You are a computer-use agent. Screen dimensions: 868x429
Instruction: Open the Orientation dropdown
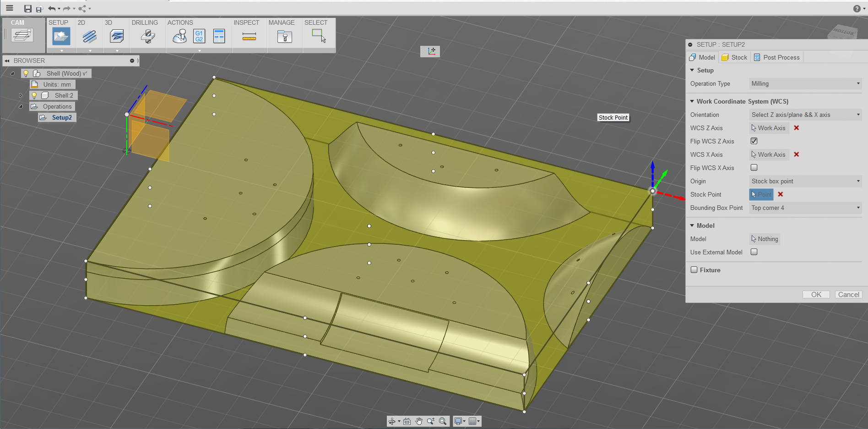(805, 115)
